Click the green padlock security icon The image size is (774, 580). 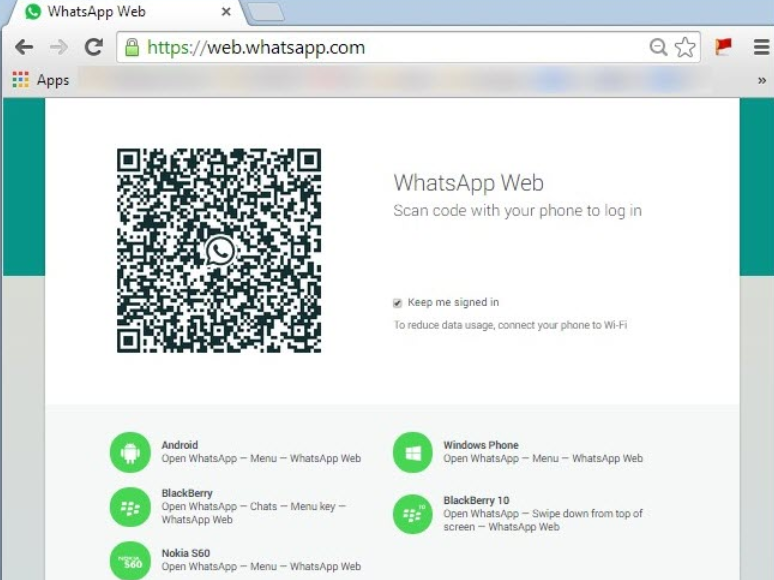[132, 47]
